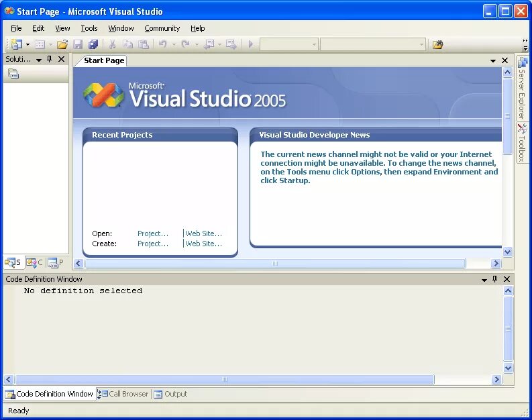Open the File menu
This screenshot has height=420, width=532.
click(x=16, y=28)
